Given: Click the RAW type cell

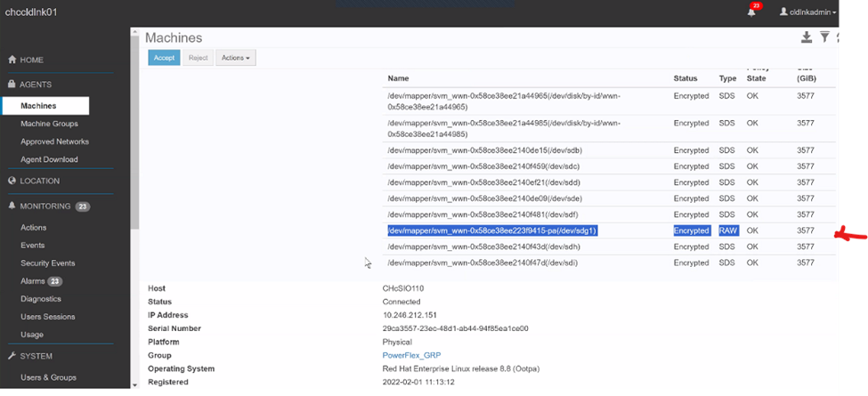Looking at the screenshot, I should (x=728, y=230).
